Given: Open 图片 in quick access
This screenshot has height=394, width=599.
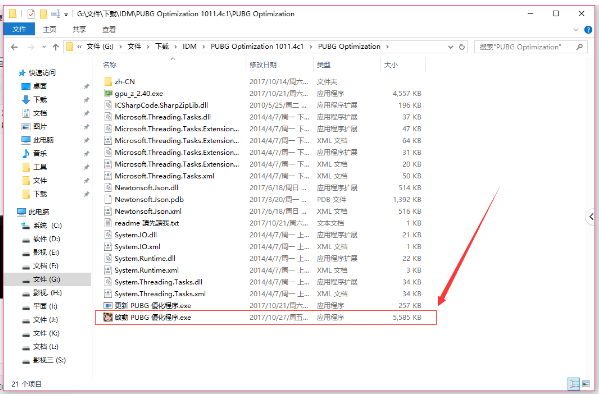Looking at the screenshot, I should 39,126.
